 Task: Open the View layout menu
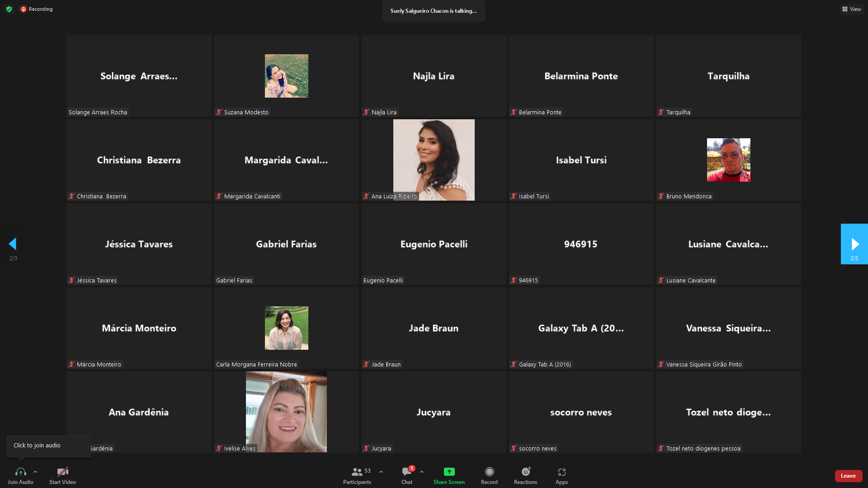click(x=851, y=9)
